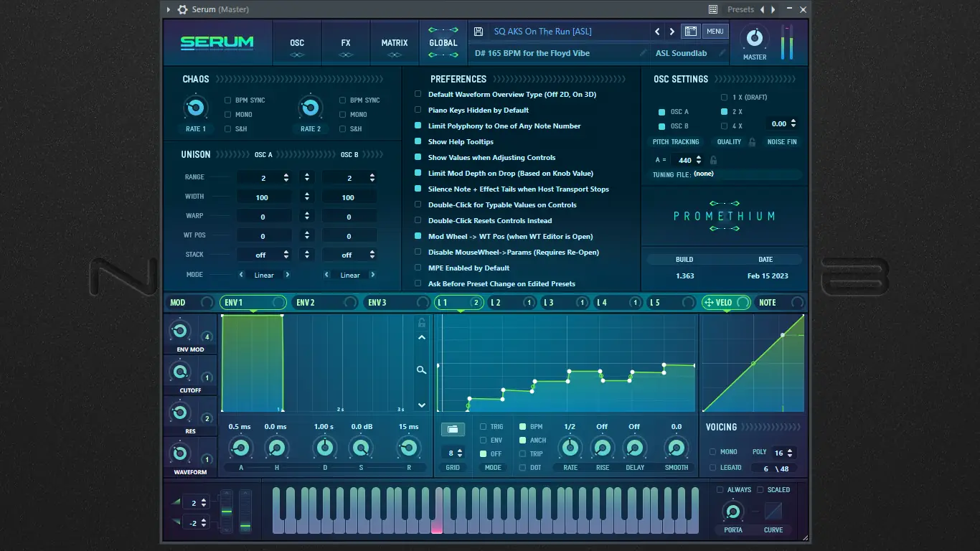Open the MATRIX tab
Viewport: 980px width, 551px height.
[x=395, y=43]
